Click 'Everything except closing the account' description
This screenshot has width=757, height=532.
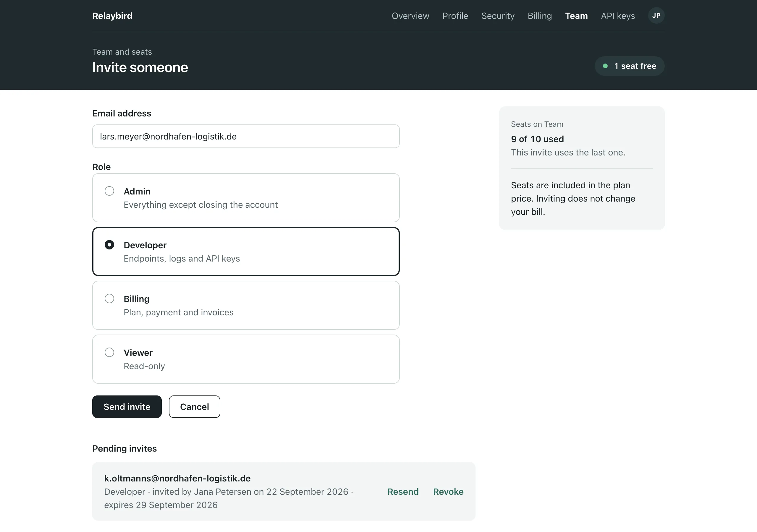coord(200,205)
